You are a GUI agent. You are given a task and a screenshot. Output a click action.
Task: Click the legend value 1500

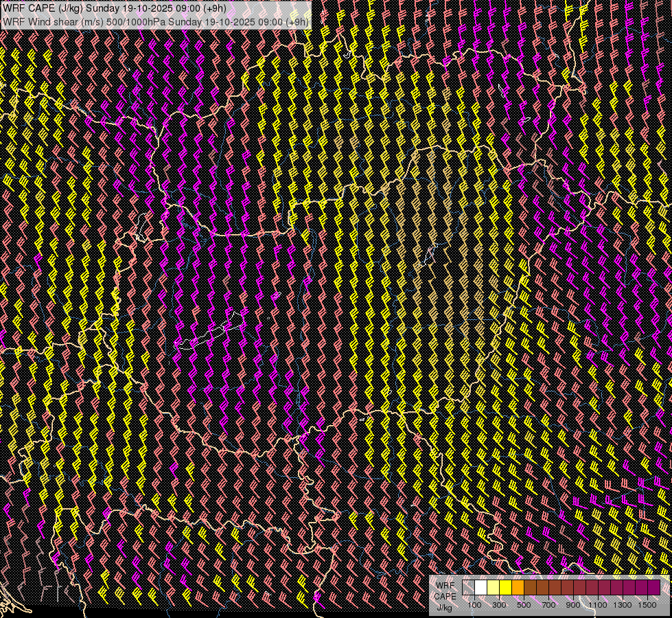click(x=647, y=605)
